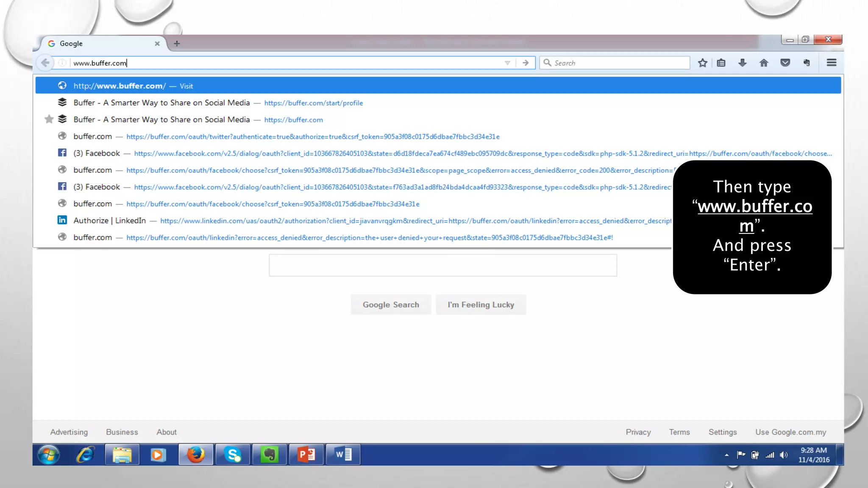Open the Windows Start button

48,455
